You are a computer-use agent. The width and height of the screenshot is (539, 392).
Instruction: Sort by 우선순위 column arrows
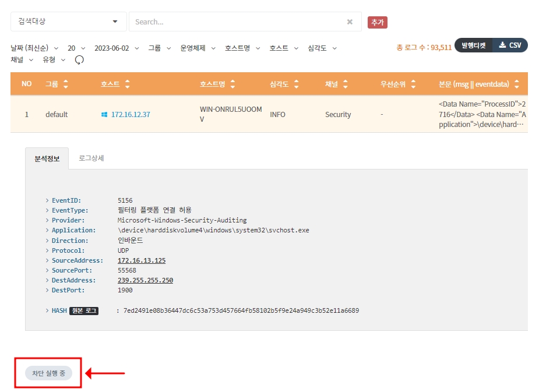(413, 84)
